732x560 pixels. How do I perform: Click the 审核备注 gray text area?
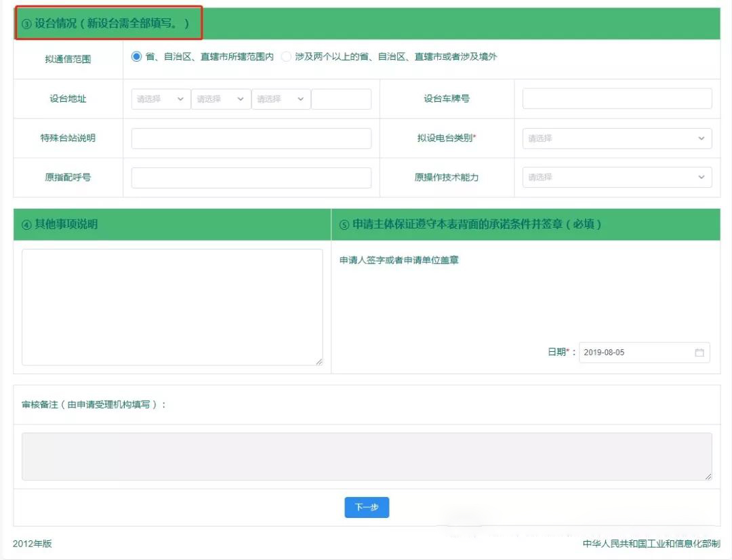pos(367,456)
